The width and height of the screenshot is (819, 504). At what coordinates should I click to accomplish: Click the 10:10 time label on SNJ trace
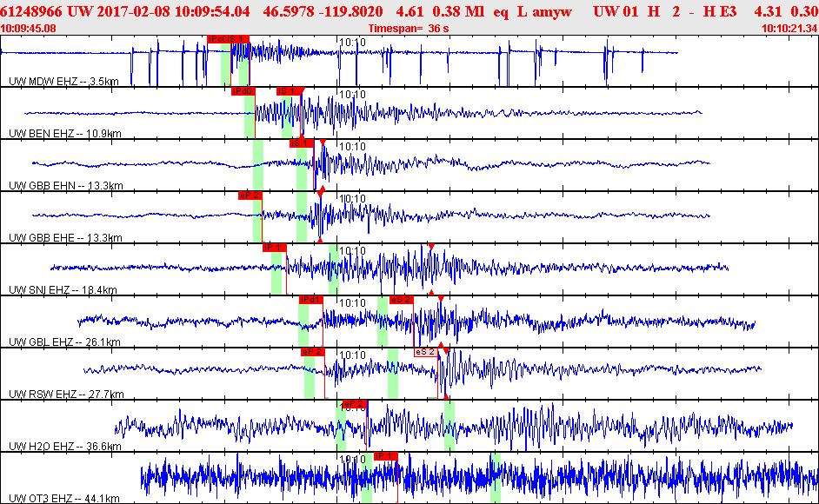coord(353,251)
